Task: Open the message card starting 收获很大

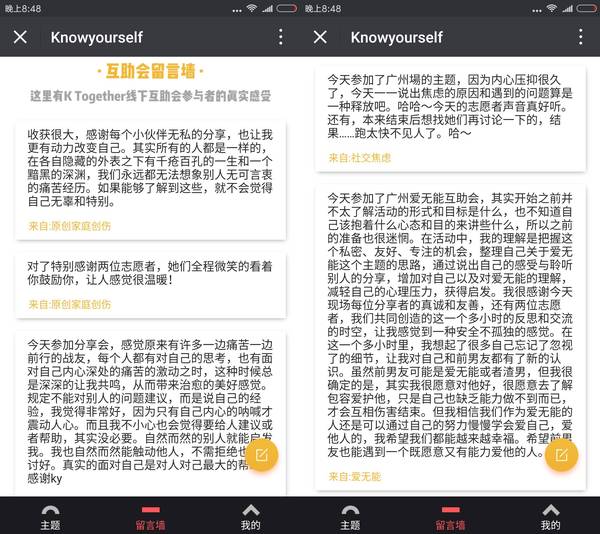Action: pyautogui.click(x=150, y=181)
